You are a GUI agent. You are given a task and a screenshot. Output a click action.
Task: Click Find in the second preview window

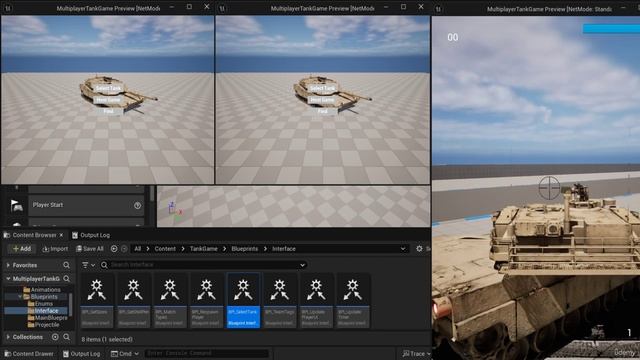(x=322, y=111)
